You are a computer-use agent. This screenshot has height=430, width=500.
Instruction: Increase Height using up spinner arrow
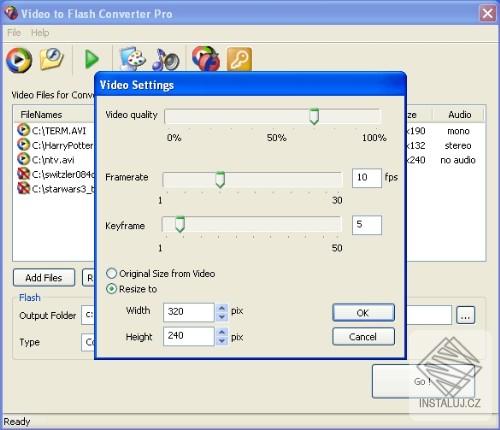pos(222,332)
